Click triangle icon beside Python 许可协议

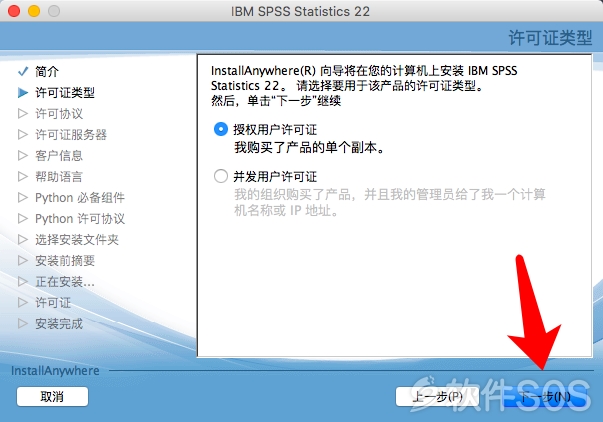[23, 219]
